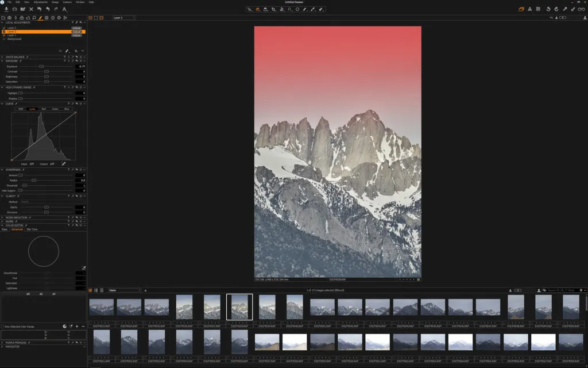Collapse the Exposure panel section

click(x=2, y=61)
